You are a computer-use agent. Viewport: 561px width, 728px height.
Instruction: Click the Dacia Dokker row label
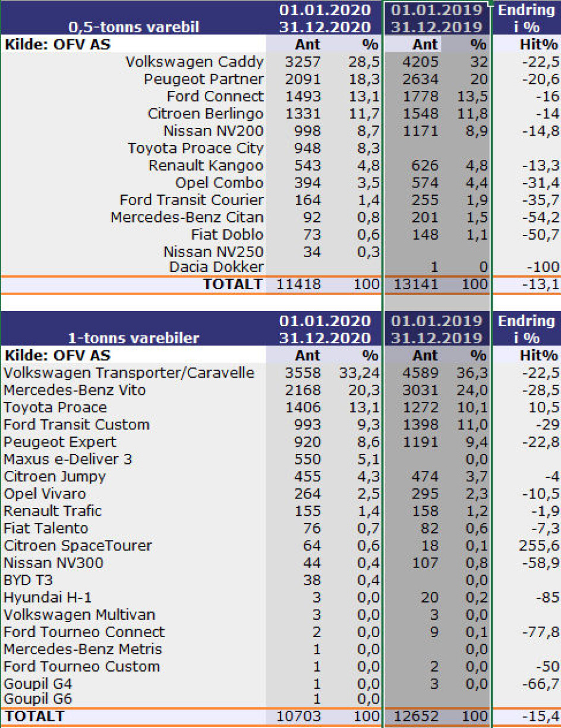coord(216,267)
